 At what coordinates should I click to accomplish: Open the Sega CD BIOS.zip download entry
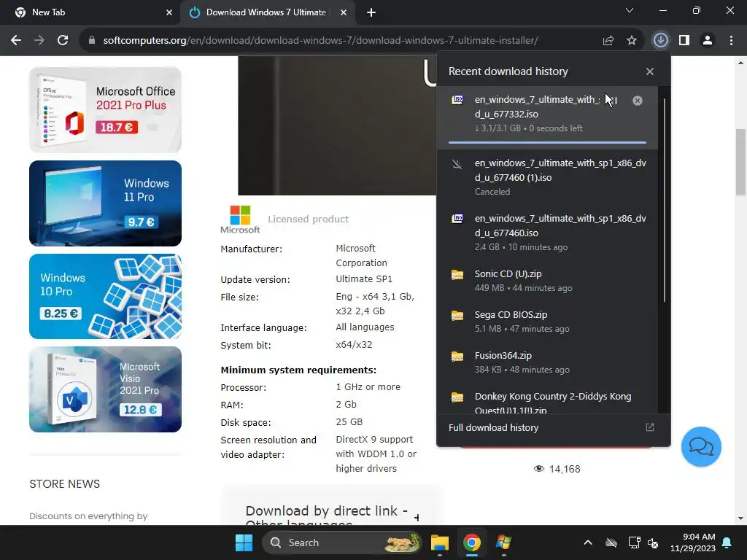pyautogui.click(x=547, y=322)
